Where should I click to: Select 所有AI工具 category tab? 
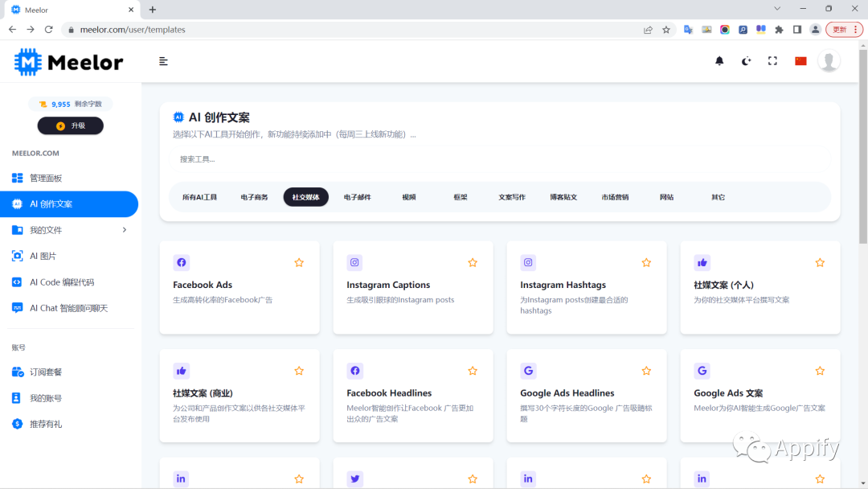pos(199,197)
